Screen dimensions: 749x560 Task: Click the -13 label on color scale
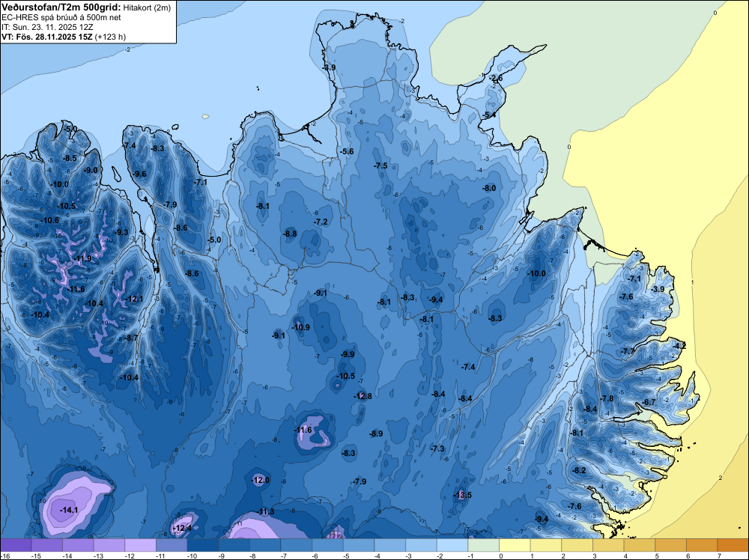click(98, 556)
